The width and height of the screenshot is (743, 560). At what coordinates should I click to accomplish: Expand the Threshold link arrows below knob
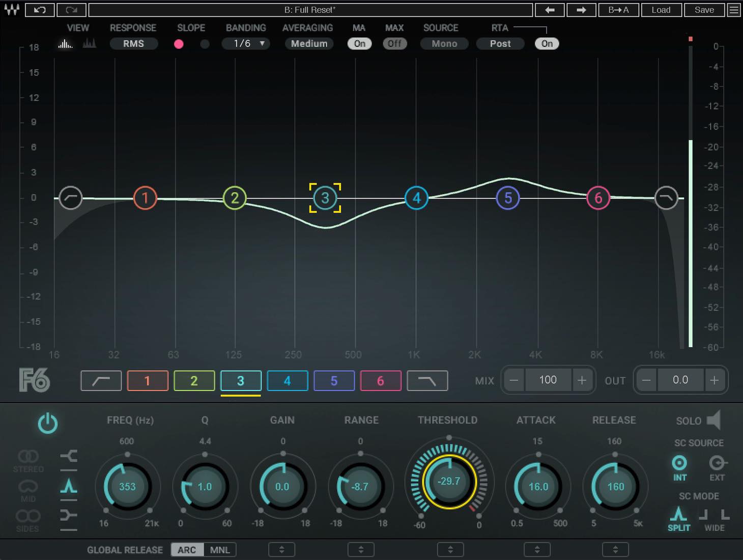(450, 550)
